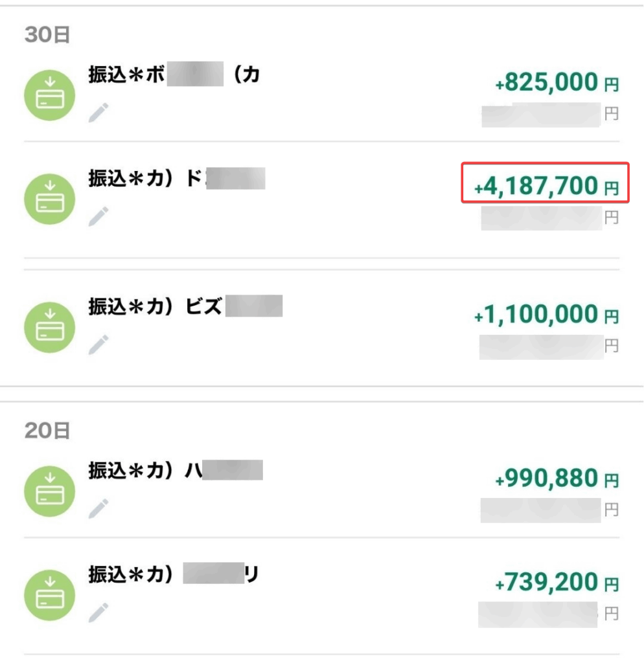Select the +1,100,000 円 amount
Image resolution: width=644 pixels, height=663 pixels.
547,314
